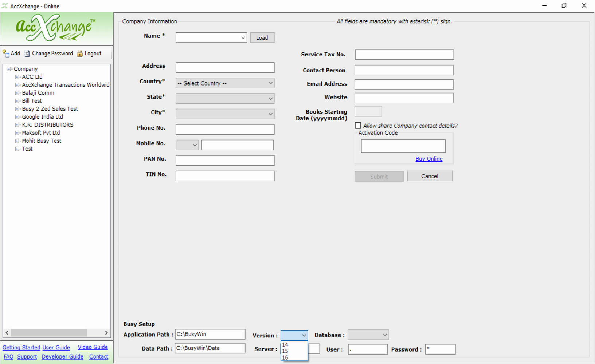Open the Getting Started link
Viewport: 595px width, 364px height.
click(21, 348)
